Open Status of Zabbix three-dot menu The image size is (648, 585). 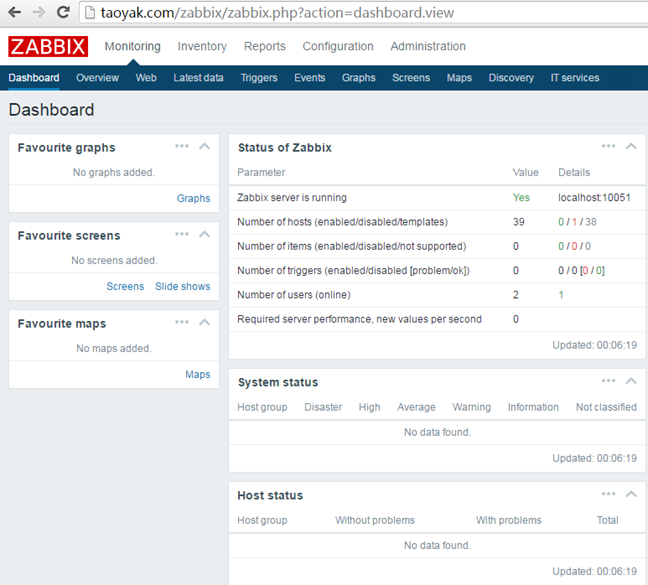point(608,146)
